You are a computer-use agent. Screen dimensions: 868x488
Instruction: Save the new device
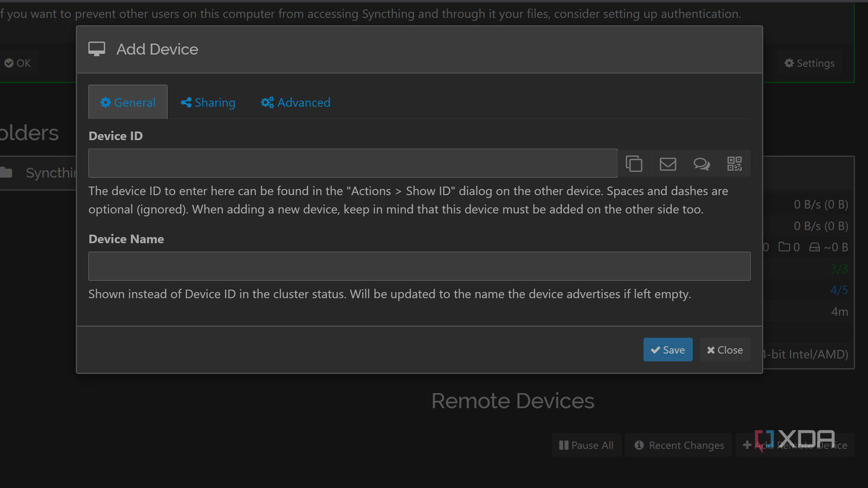668,349
